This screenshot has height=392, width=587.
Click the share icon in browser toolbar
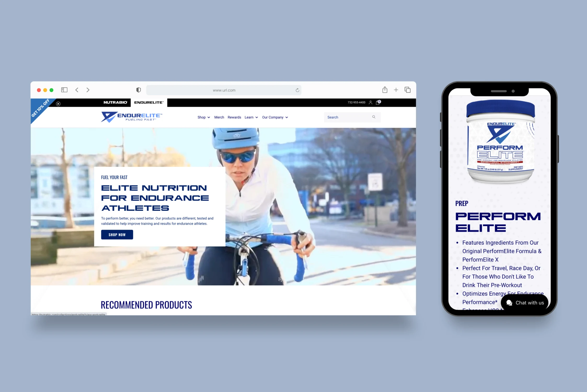(x=384, y=90)
